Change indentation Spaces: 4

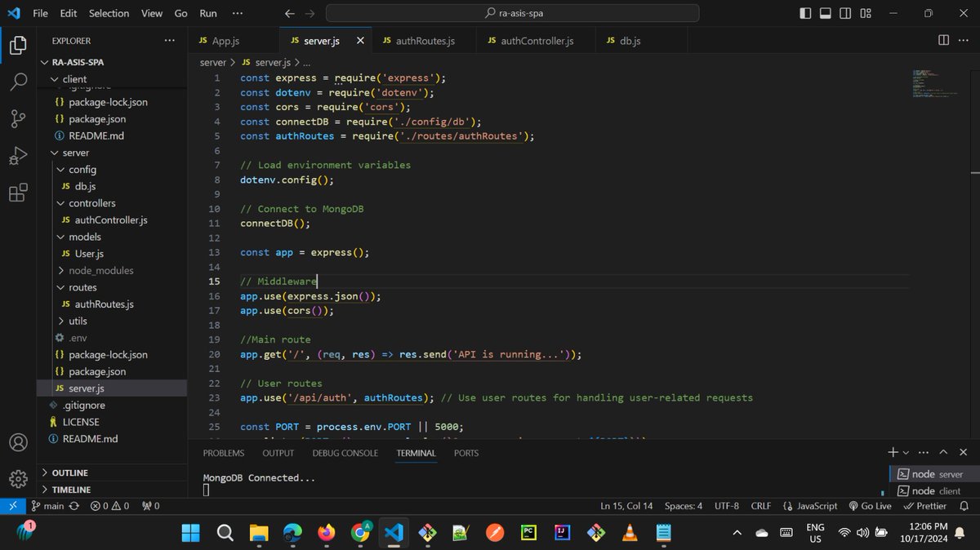684,506
